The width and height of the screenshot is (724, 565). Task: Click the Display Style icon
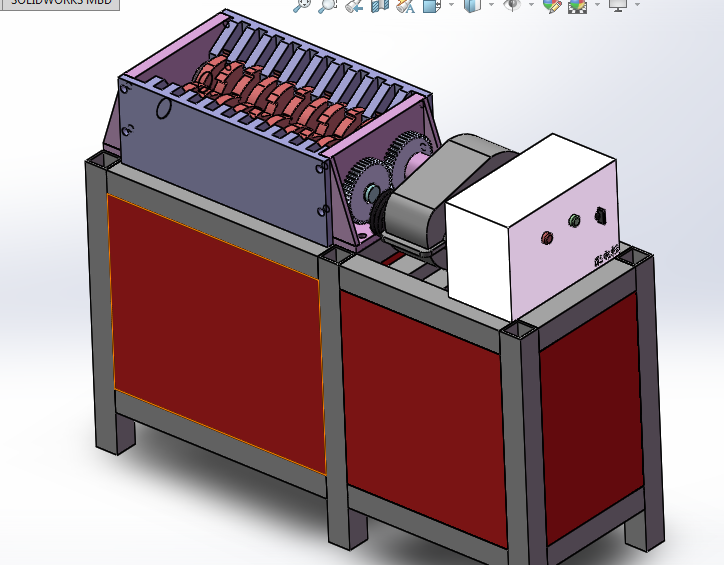pyautogui.click(x=472, y=6)
